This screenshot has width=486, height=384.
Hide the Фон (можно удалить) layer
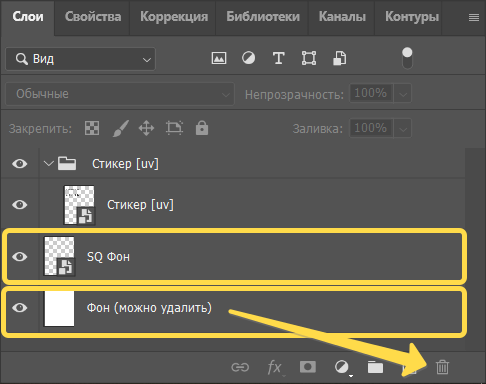point(20,308)
